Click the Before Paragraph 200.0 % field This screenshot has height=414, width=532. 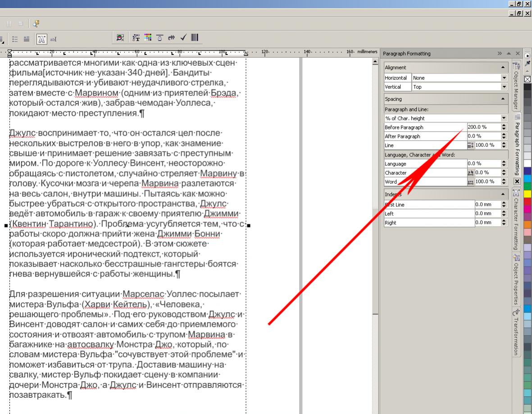coord(483,127)
